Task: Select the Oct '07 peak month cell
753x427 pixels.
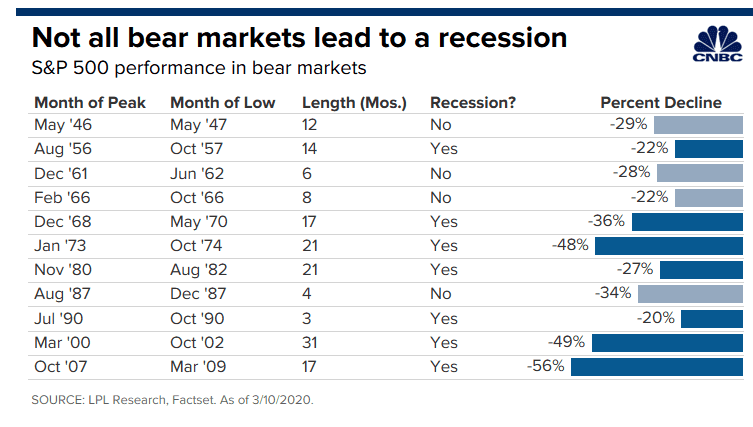Action: tap(60, 367)
